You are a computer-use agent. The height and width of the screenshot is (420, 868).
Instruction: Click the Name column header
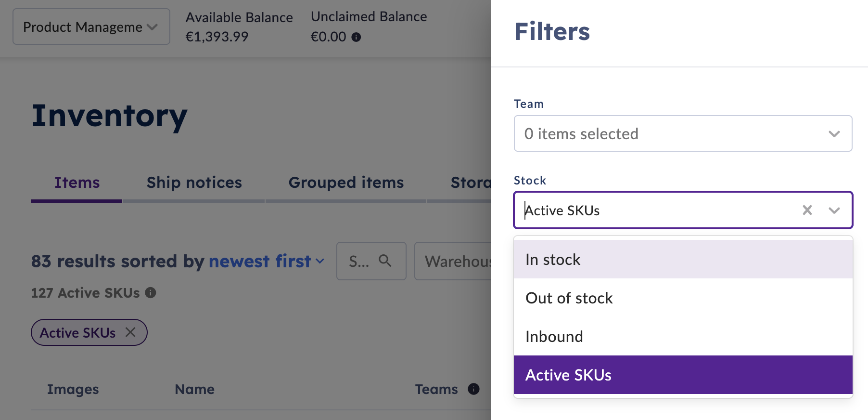pos(194,389)
